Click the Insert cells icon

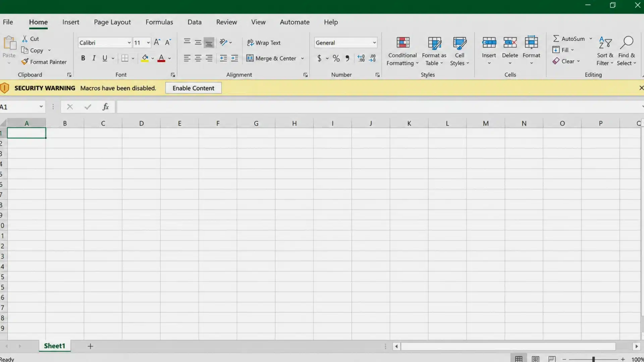tap(489, 43)
